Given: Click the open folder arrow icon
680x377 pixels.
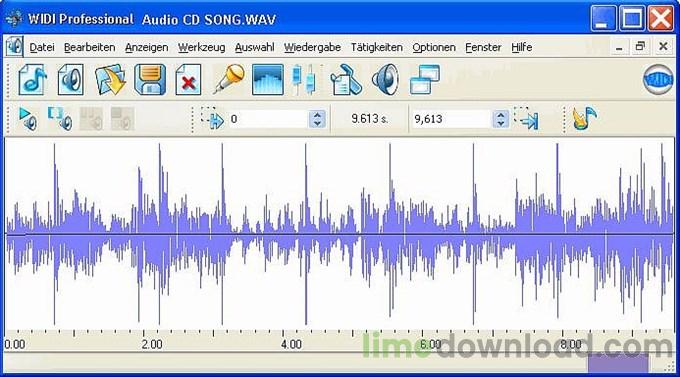Looking at the screenshot, I should pyautogui.click(x=110, y=80).
